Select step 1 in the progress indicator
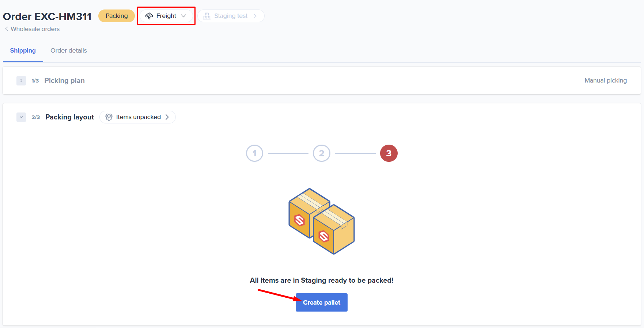The height and width of the screenshot is (328, 644). (x=254, y=153)
